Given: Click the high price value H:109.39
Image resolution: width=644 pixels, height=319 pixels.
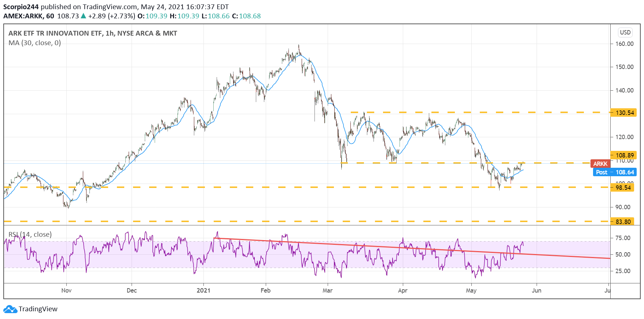Looking at the screenshot, I should [x=184, y=16].
